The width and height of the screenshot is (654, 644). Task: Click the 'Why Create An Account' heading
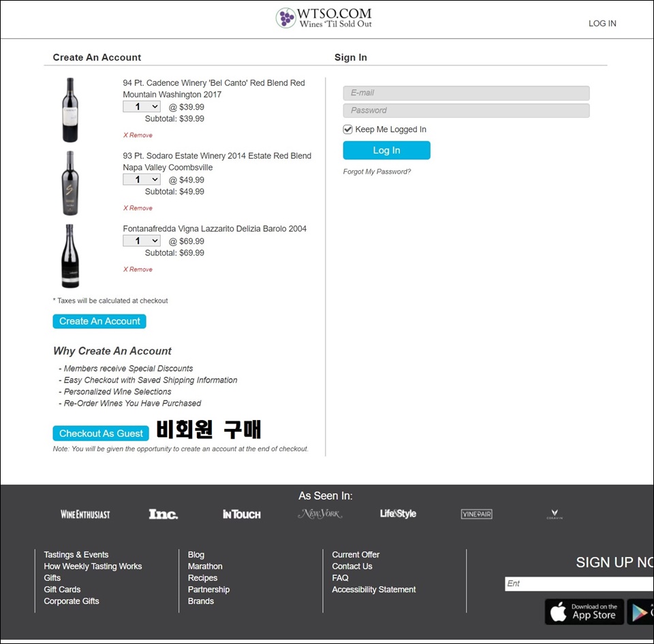click(x=112, y=351)
